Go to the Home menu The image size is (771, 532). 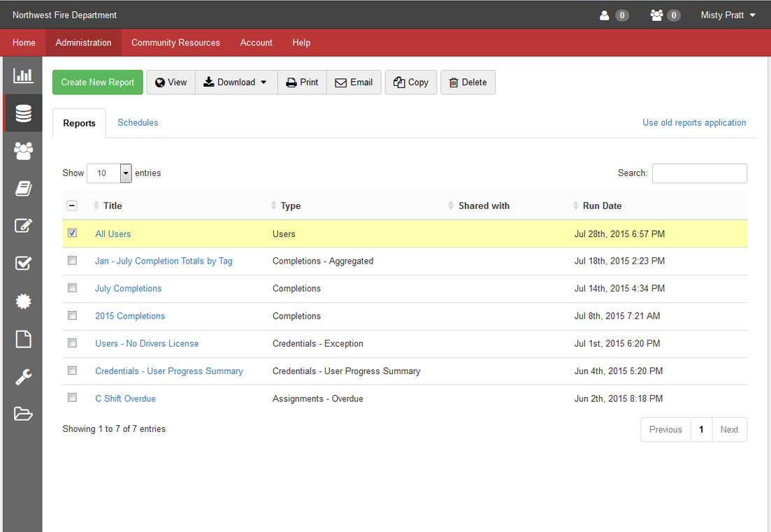[24, 43]
